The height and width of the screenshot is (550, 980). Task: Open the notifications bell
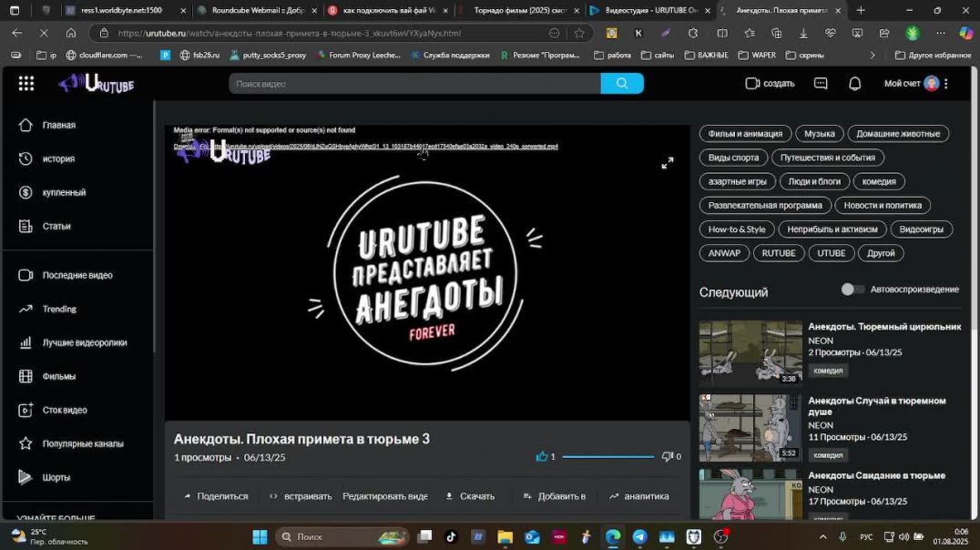click(854, 83)
